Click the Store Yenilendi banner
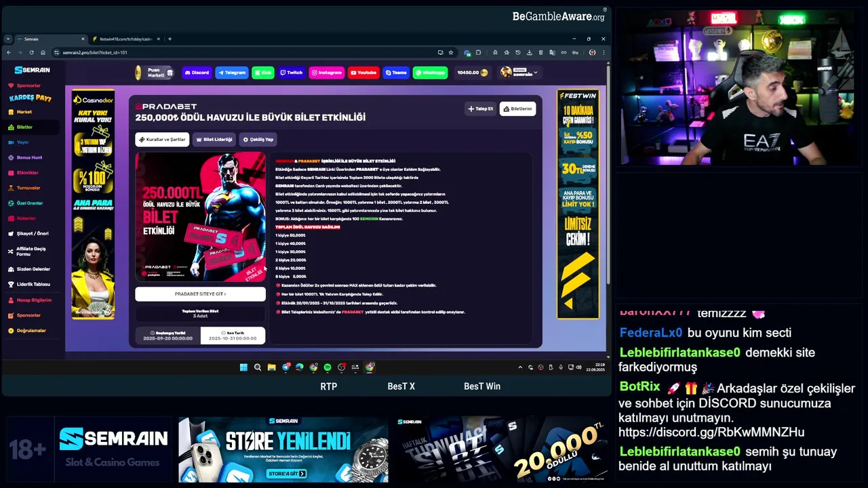 [283, 450]
